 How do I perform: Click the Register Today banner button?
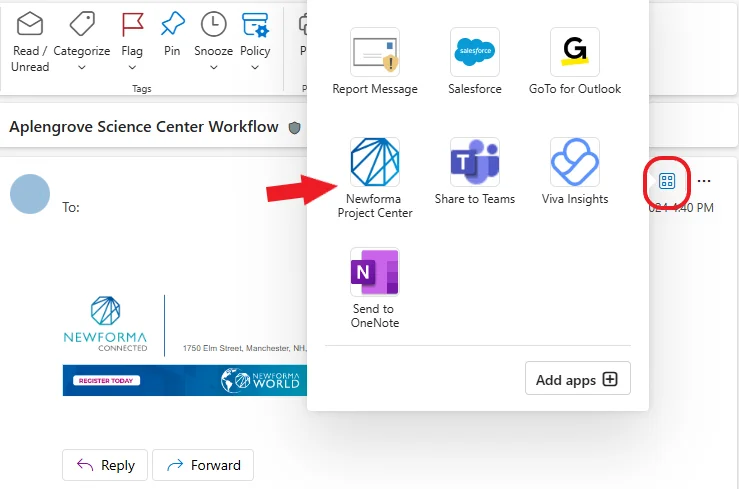pos(106,381)
